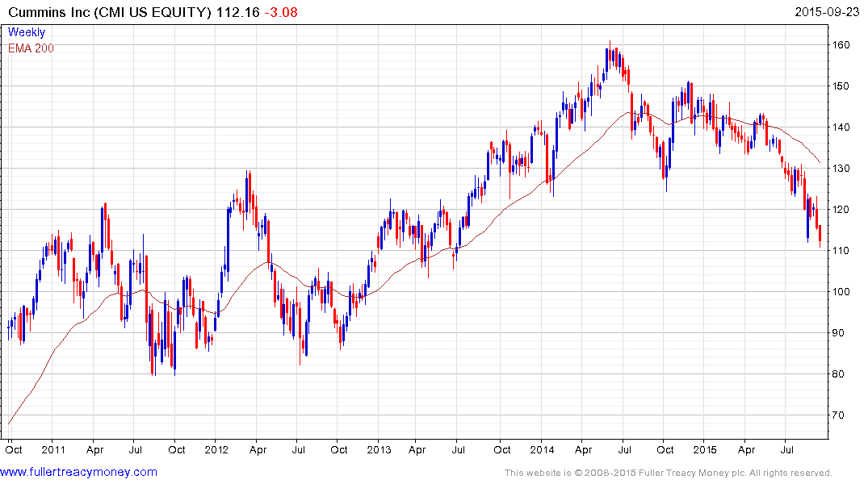Screen dimensions: 868x484
Task: Click the chart date 2015-09-23
Action: [x=827, y=12]
